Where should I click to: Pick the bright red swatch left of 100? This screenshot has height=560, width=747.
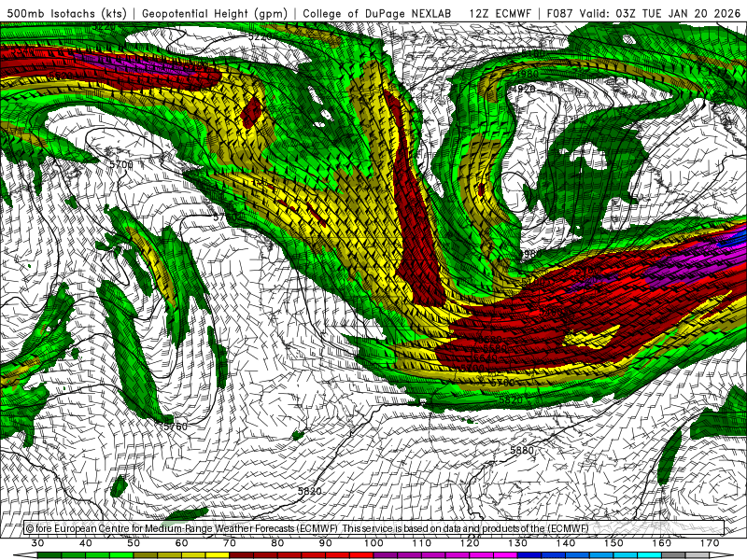click(x=361, y=555)
